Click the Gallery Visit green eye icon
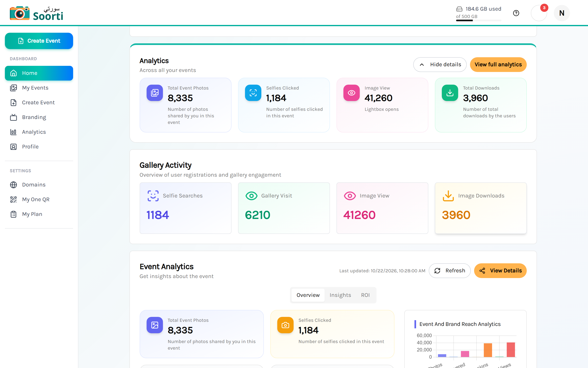The height and width of the screenshot is (368, 588). coord(252,196)
